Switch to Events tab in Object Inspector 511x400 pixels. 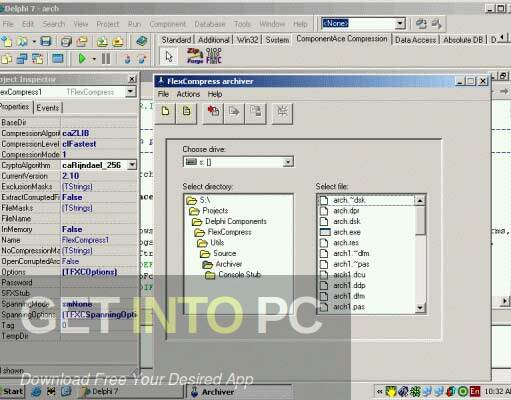pyautogui.click(x=48, y=108)
